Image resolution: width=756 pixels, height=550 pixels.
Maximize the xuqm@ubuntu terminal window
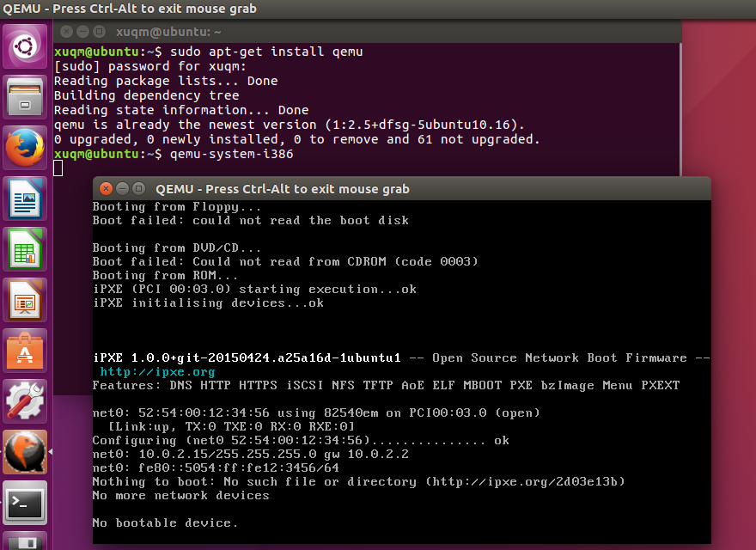coord(100,32)
